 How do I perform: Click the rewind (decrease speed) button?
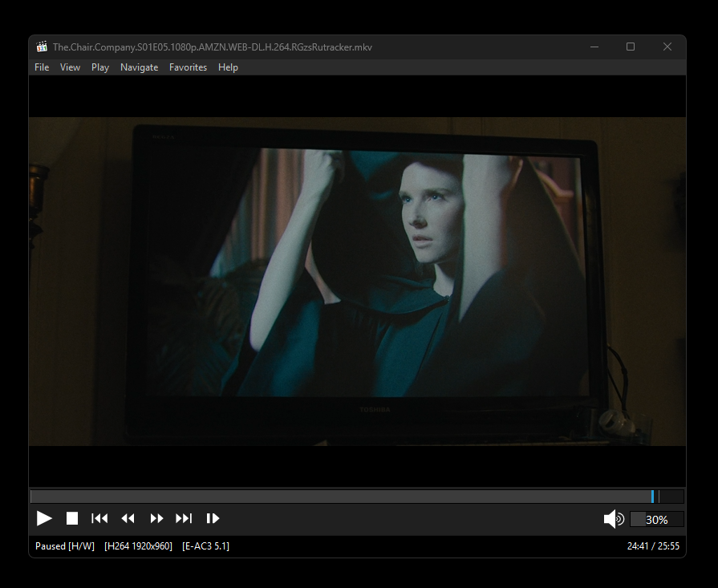point(128,518)
